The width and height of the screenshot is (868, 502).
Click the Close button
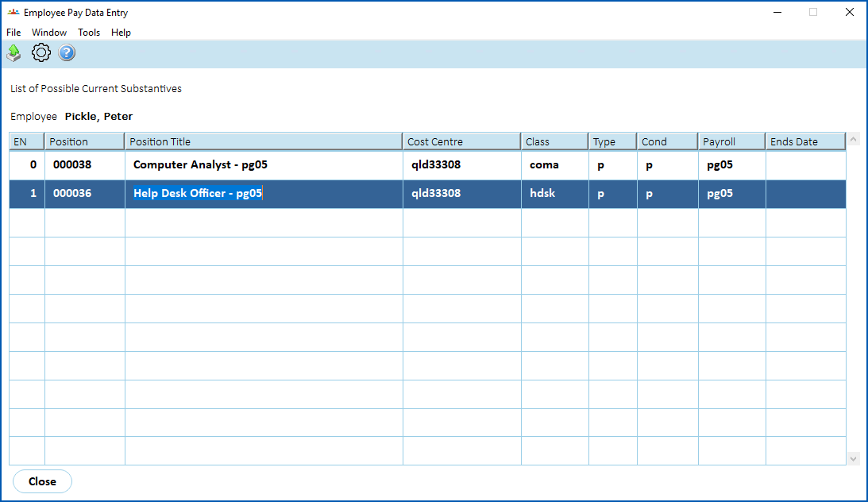click(x=42, y=481)
